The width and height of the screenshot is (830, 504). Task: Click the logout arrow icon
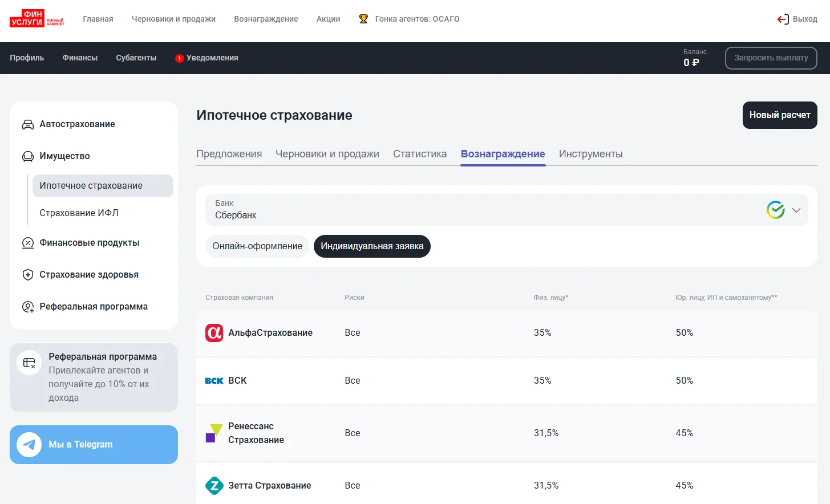(x=783, y=19)
